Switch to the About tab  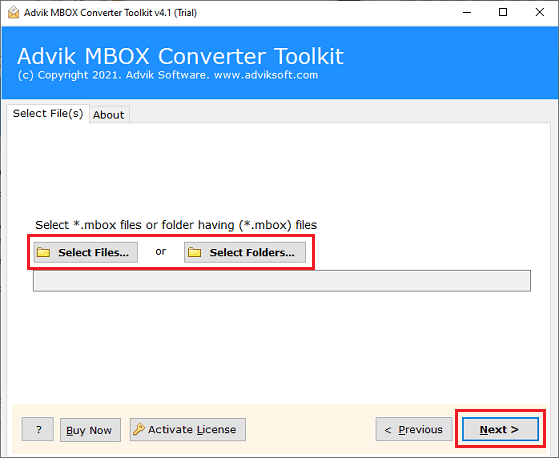[x=109, y=115]
